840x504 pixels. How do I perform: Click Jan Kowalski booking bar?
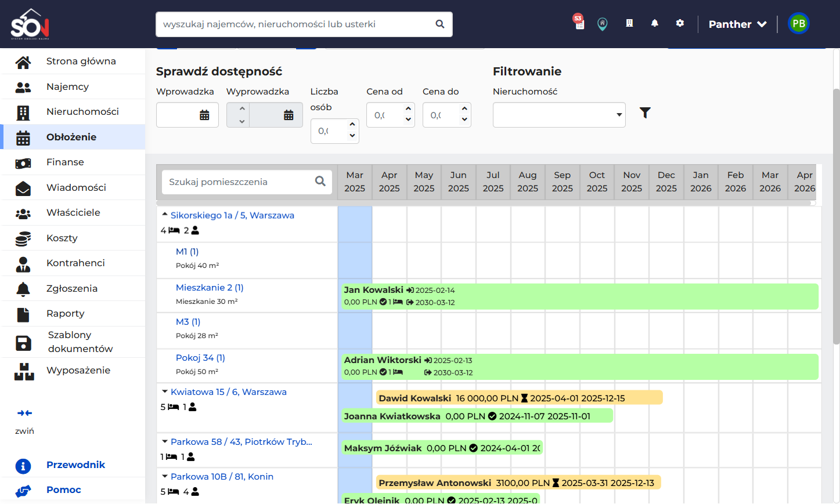[580, 296]
